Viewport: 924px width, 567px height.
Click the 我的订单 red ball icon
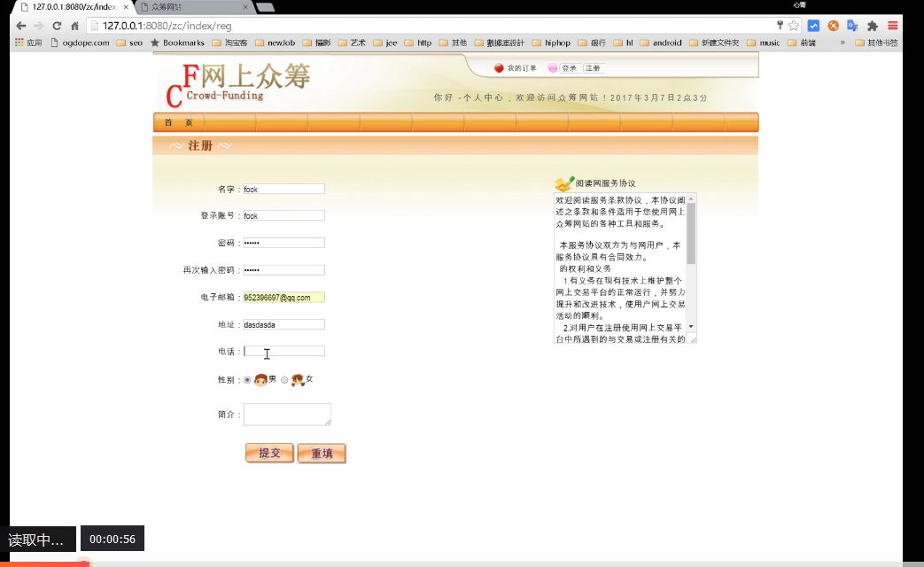(x=499, y=68)
